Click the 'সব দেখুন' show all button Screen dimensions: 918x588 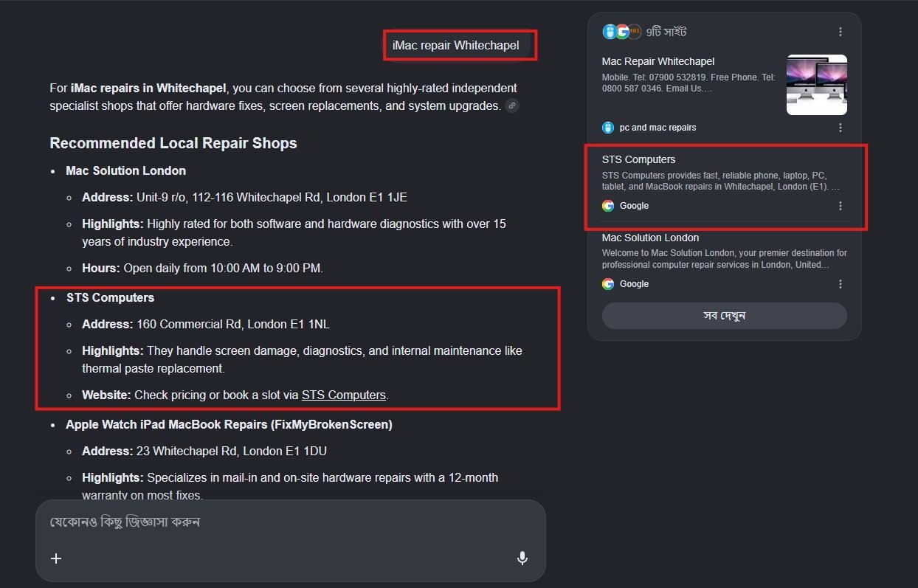[725, 316]
